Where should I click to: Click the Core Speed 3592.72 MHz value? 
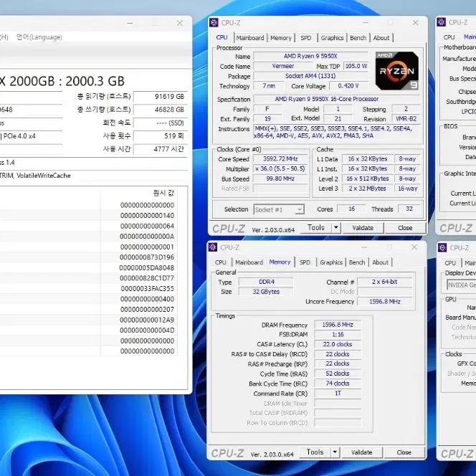(x=280, y=158)
